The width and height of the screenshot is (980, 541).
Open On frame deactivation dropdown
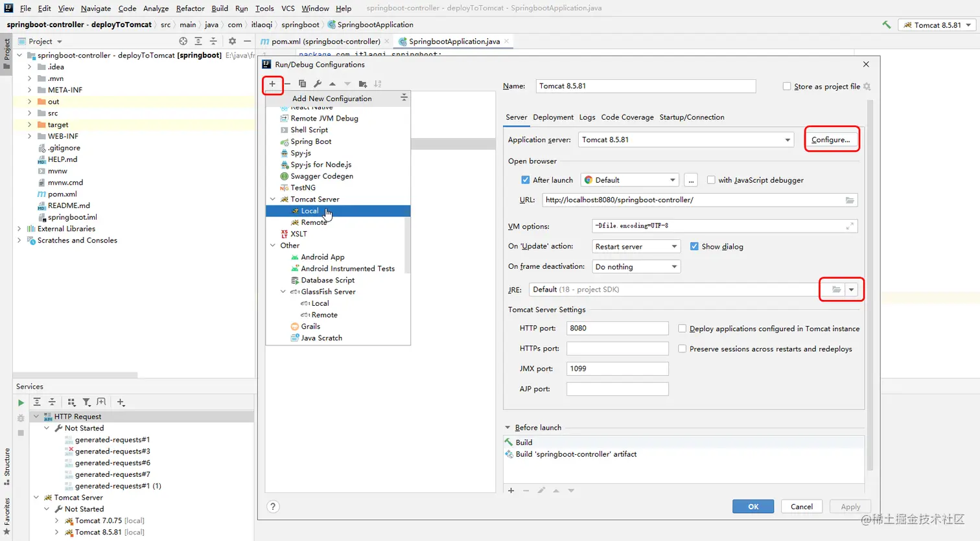636,266
